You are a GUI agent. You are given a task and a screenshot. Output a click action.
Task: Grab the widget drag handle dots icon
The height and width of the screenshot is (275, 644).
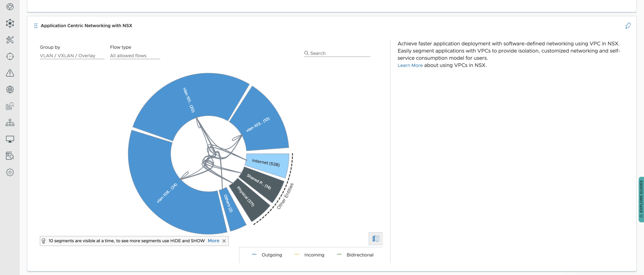click(x=36, y=26)
